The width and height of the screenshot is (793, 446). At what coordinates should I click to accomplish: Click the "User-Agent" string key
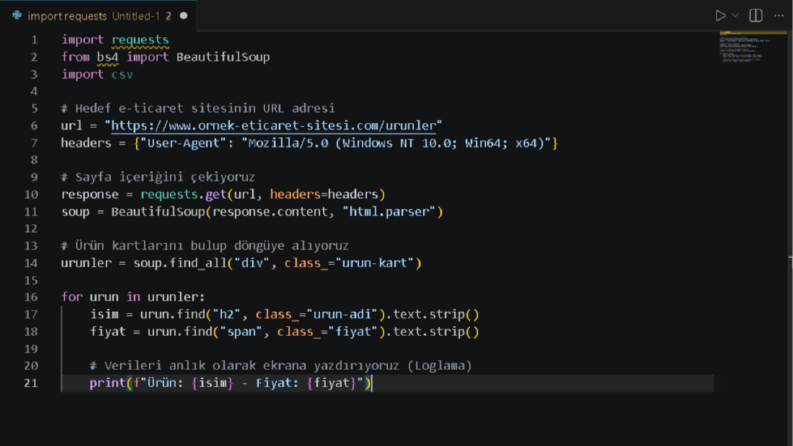pyautogui.click(x=184, y=143)
